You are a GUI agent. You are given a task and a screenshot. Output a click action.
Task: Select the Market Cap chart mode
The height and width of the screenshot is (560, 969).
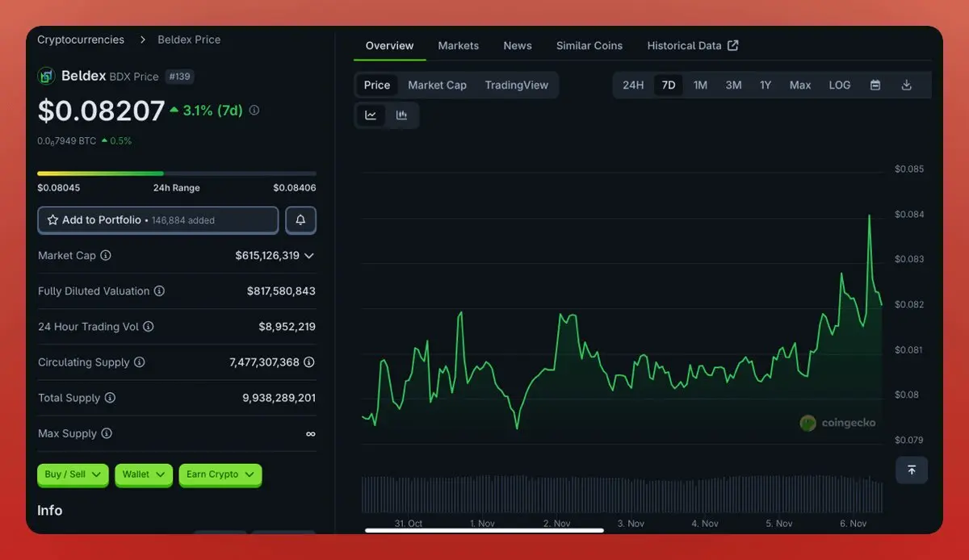437,85
